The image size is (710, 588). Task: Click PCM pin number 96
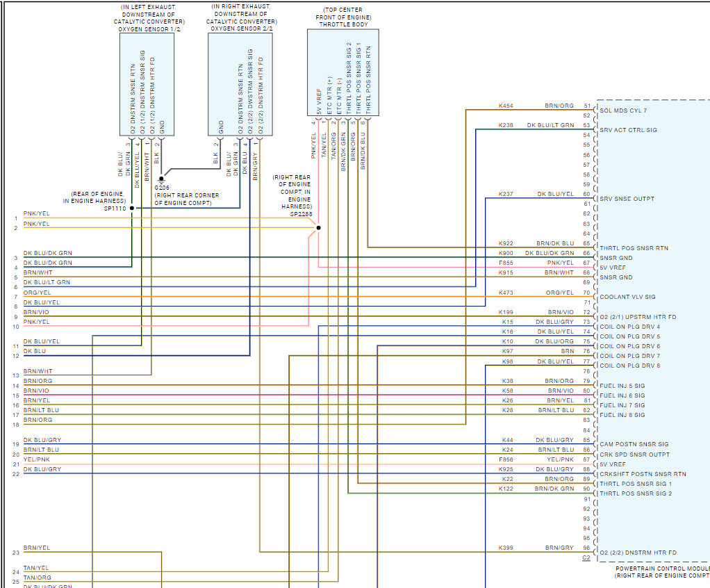tap(586, 548)
